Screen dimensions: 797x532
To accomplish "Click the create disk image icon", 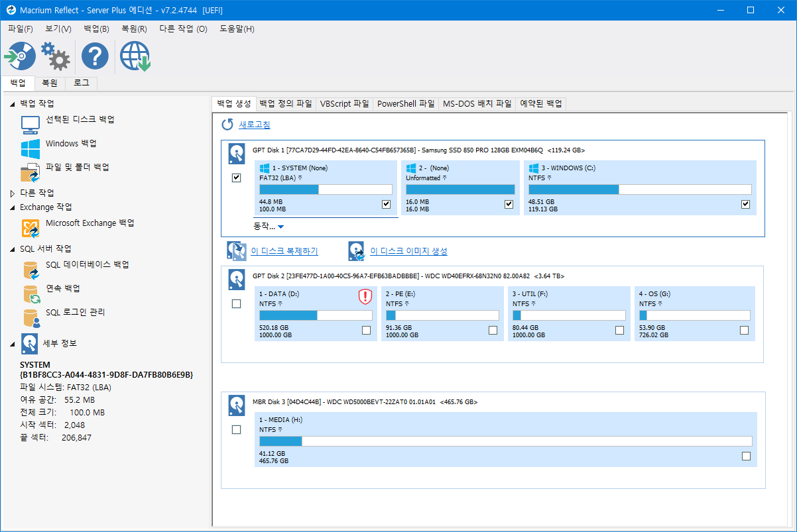I will tap(356, 251).
